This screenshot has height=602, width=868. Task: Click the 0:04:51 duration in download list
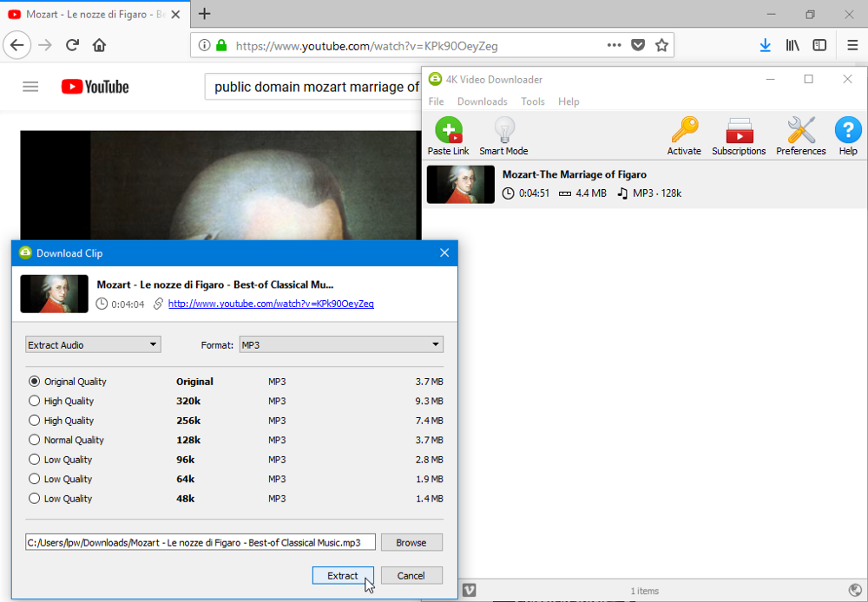click(534, 193)
